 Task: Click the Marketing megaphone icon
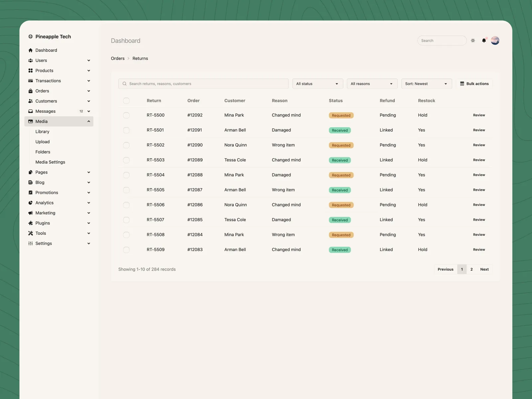coord(31,213)
